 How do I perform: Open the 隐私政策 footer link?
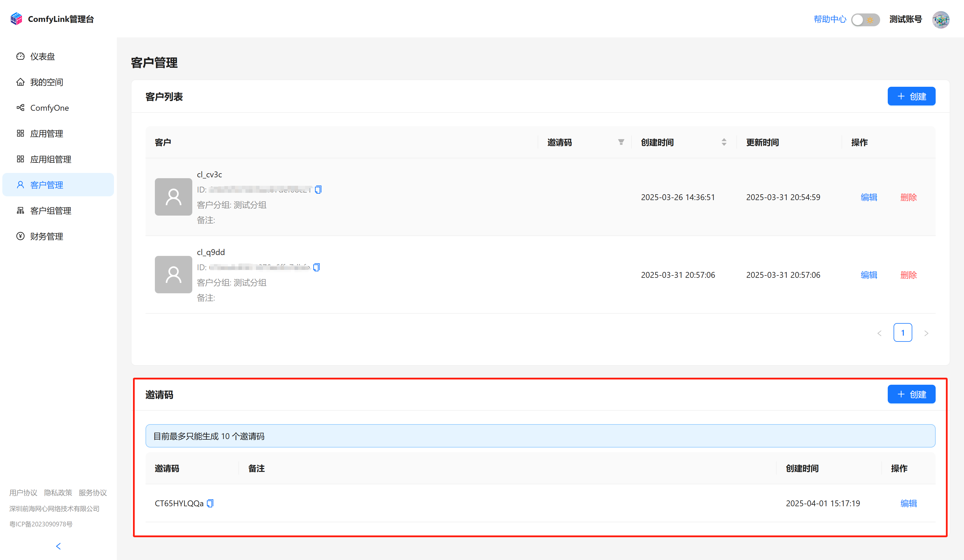[x=58, y=493]
